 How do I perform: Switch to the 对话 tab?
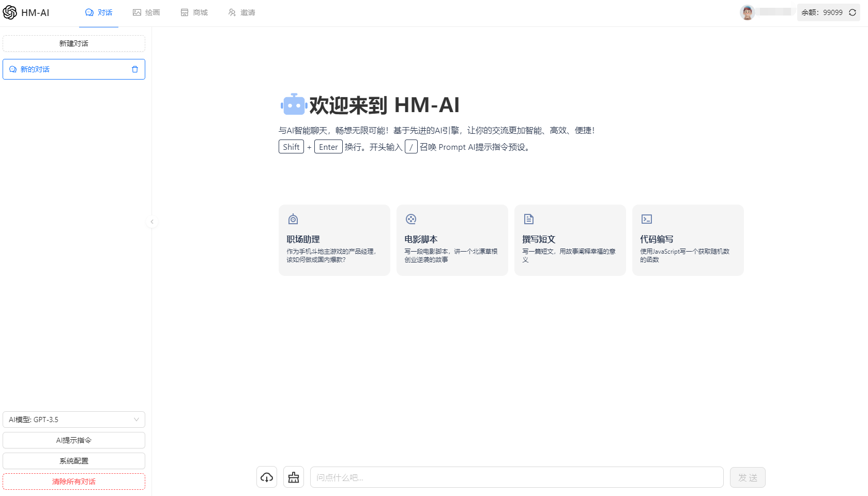click(99, 12)
